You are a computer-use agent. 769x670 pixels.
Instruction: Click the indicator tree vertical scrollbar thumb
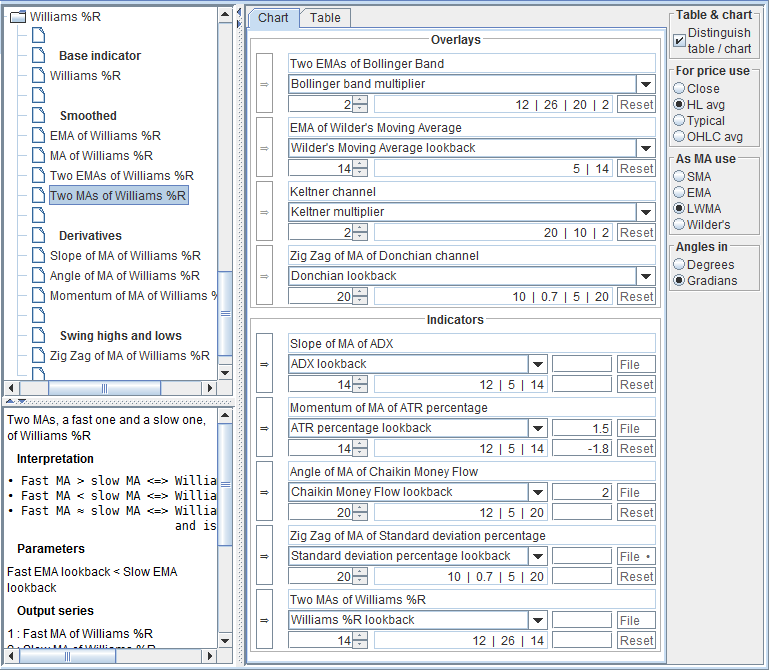[x=225, y=313]
